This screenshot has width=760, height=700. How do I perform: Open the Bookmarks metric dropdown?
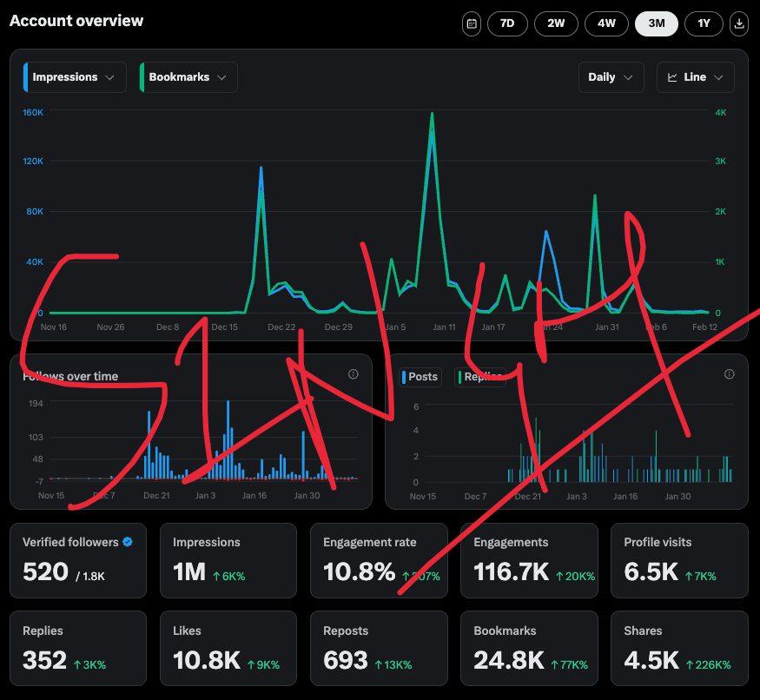tap(188, 77)
